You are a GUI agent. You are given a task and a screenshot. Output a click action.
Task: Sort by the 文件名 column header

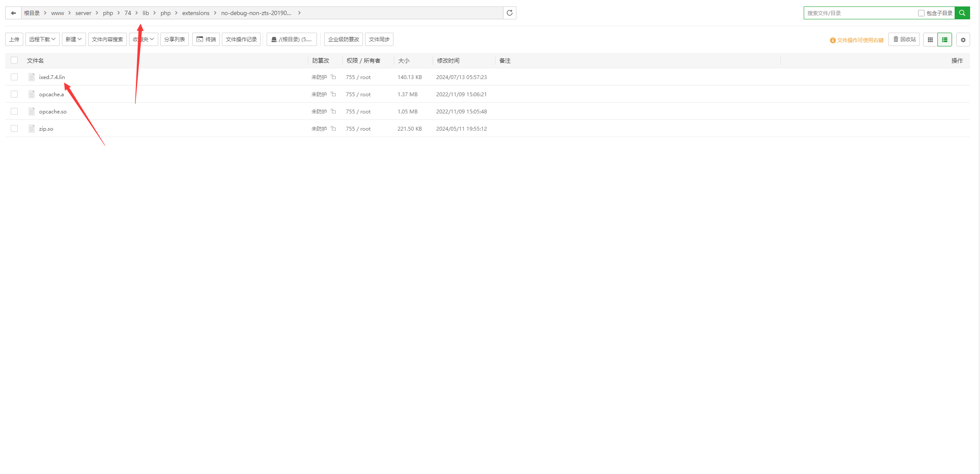pyautogui.click(x=35, y=61)
